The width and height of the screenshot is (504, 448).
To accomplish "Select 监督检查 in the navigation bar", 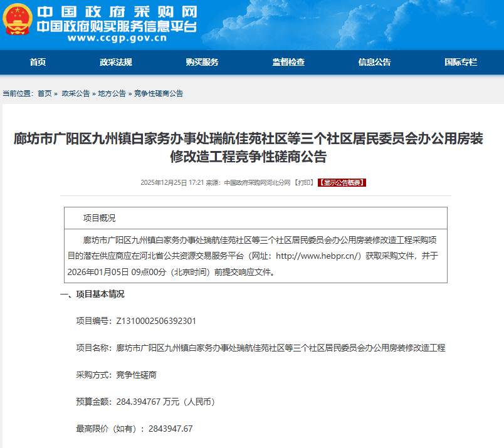I will [x=288, y=63].
